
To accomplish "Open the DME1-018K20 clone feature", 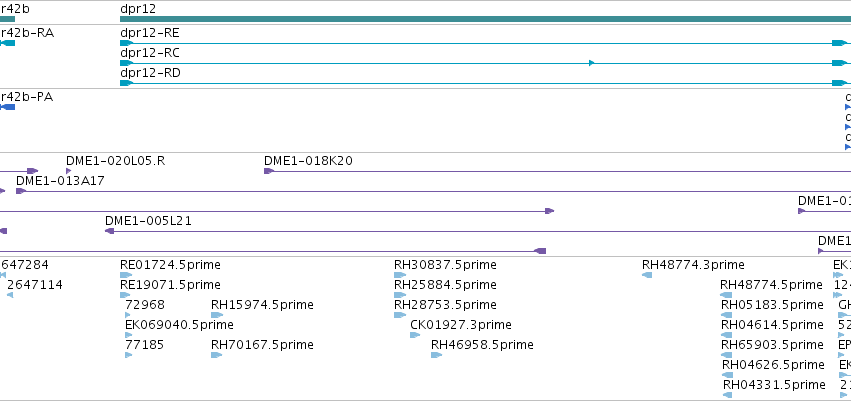I will coord(308,161).
